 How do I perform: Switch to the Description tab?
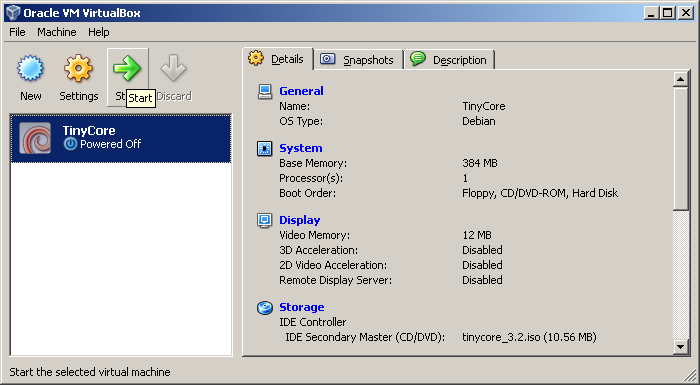450,60
